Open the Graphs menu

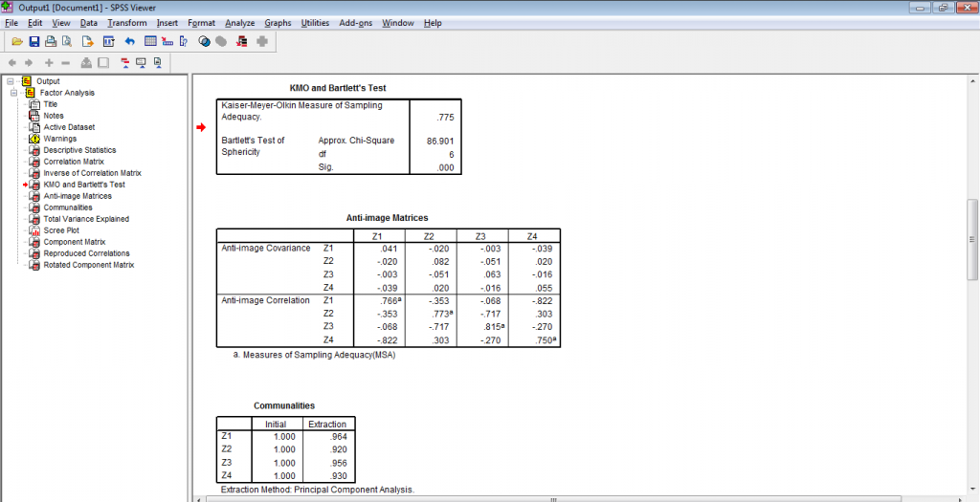278,22
